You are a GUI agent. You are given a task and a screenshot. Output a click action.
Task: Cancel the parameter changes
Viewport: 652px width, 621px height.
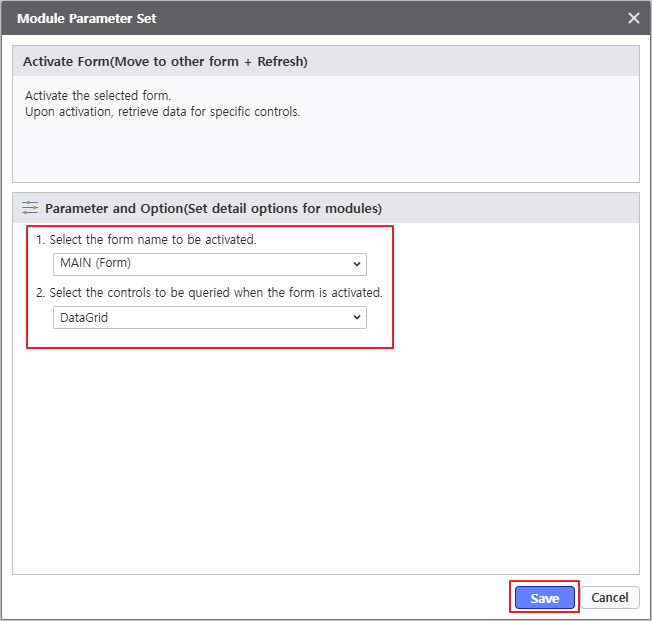(610, 598)
